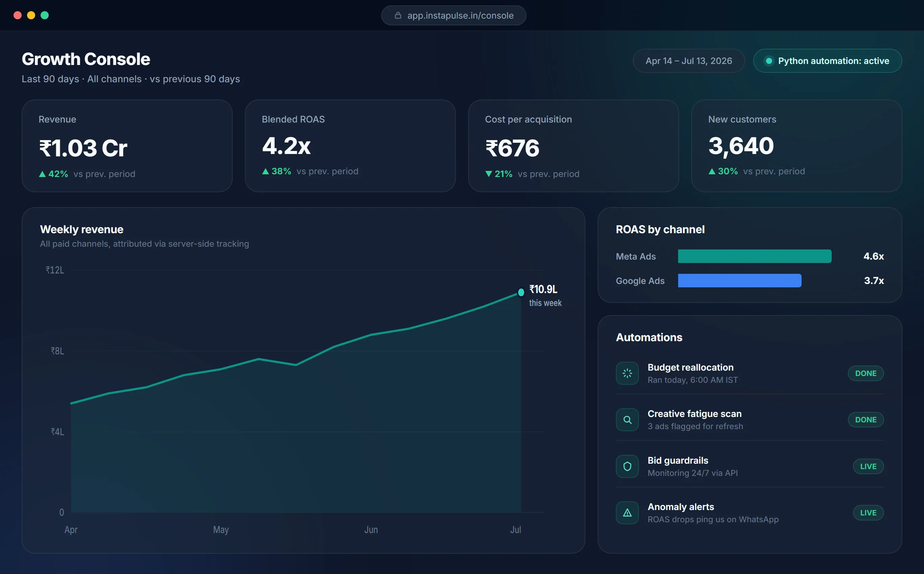Click the Weekly revenue chart title
Viewport: 924px width, 574px height.
click(x=82, y=229)
